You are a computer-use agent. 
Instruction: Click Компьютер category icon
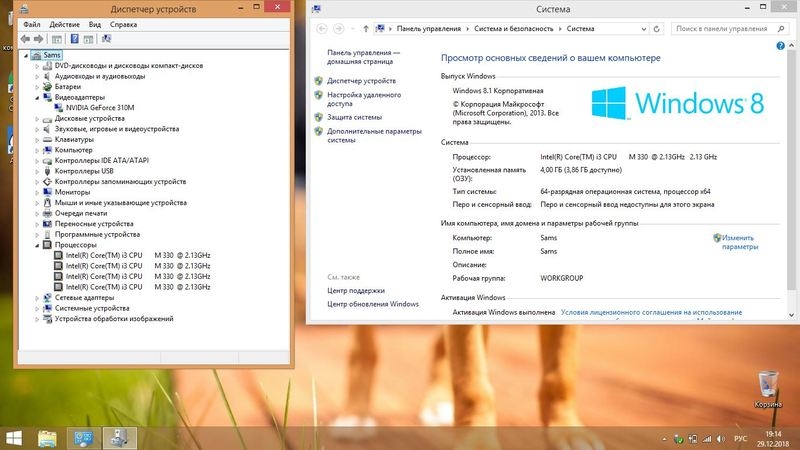pyautogui.click(x=47, y=150)
